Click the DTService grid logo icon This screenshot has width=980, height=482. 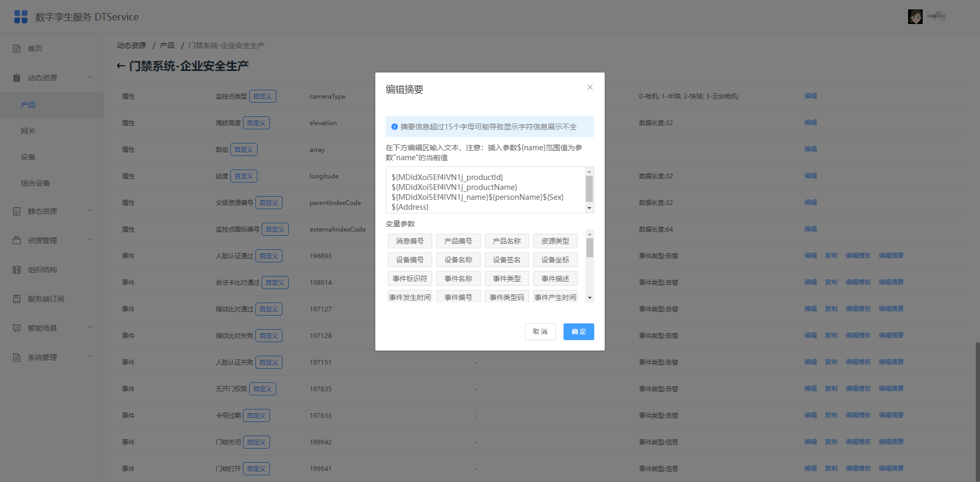(x=21, y=17)
